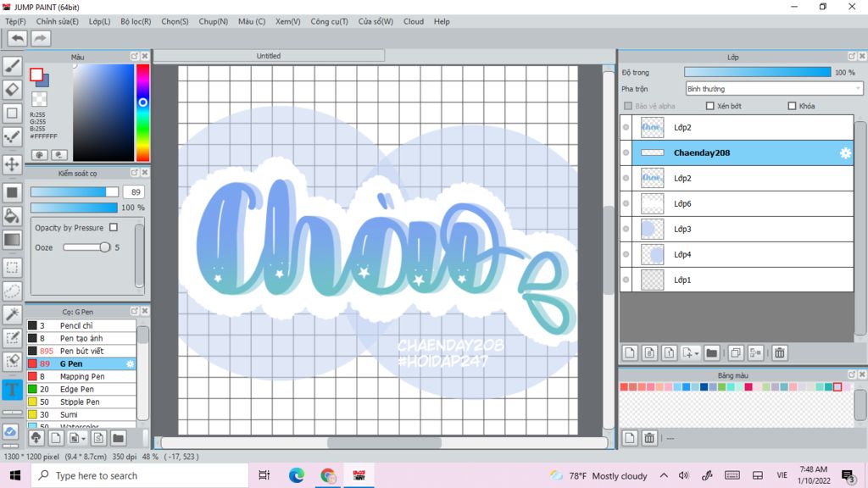Choose the Sumi brush
The image size is (868, 488).
coord(81,415)
